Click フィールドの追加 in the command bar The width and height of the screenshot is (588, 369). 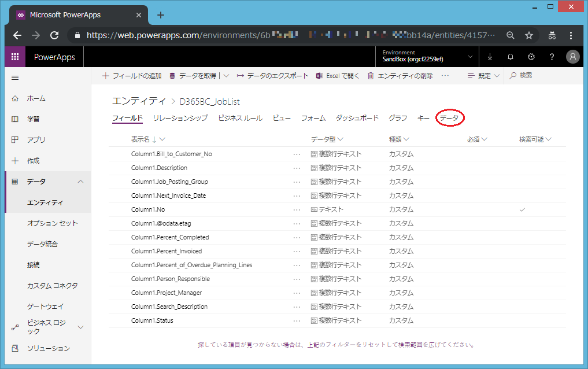coord(132,76)
